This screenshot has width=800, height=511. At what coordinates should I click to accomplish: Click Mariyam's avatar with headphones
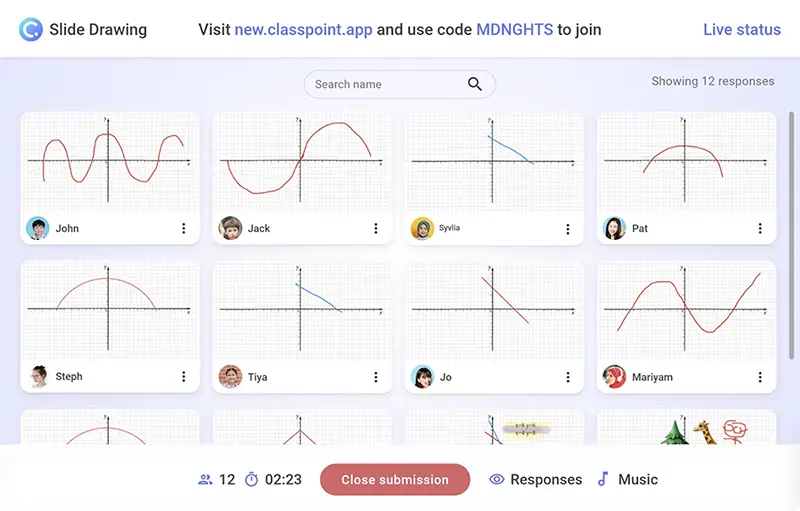(x=614, y=377)
